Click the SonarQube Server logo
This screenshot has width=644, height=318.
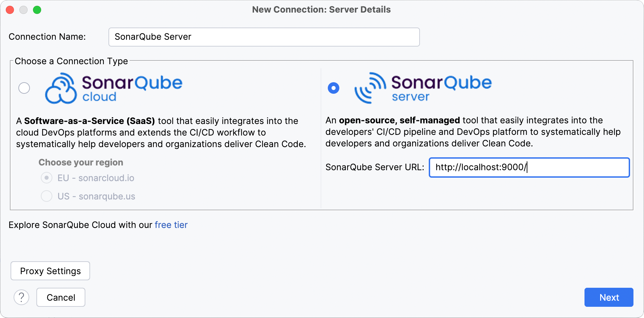coord(423,88)
